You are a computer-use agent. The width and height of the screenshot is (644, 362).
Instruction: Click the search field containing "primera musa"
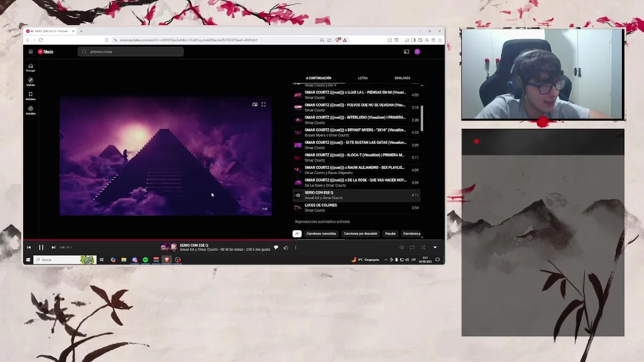[131, 52]
